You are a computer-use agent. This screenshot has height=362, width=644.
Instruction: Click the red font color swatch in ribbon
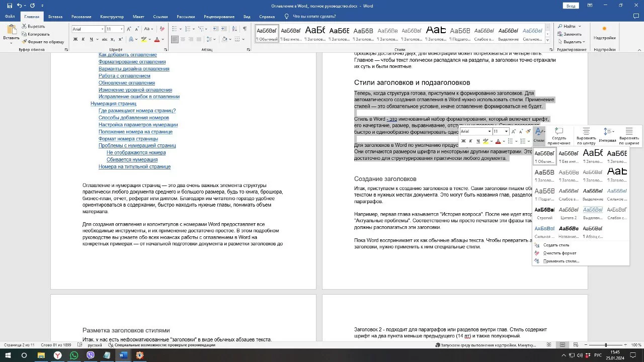pos(156,39)
